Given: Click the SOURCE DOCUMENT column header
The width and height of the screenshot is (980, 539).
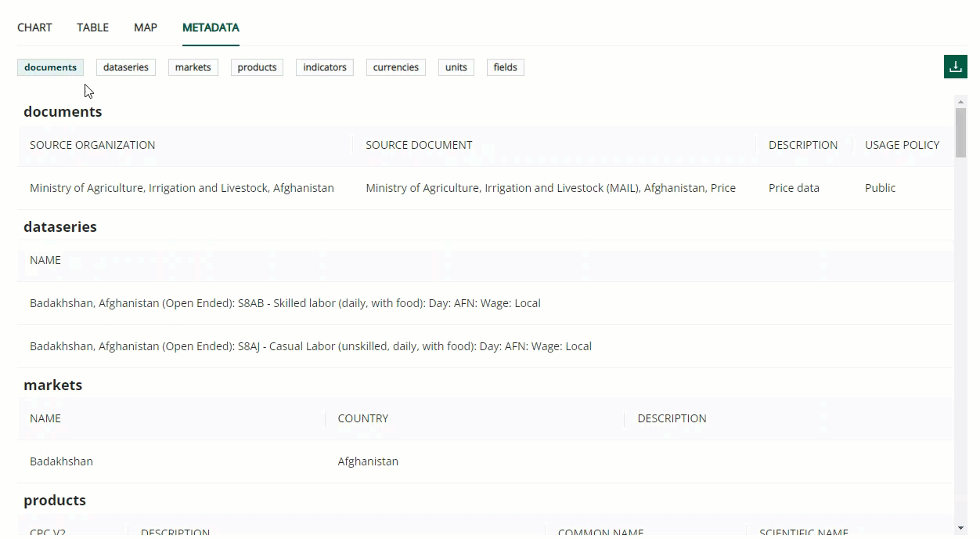Looking at the screenshot, I should 419,145.
